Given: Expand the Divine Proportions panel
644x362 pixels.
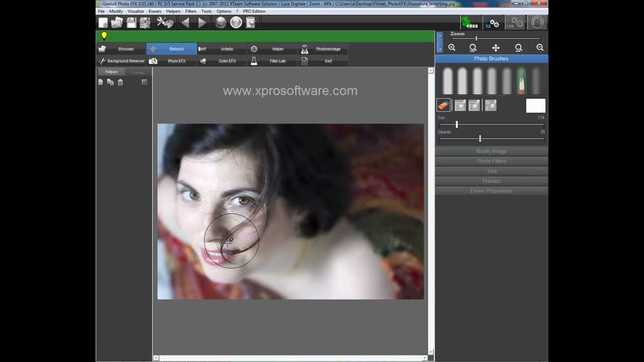Looking at the screenshot, I should [492, 191].
